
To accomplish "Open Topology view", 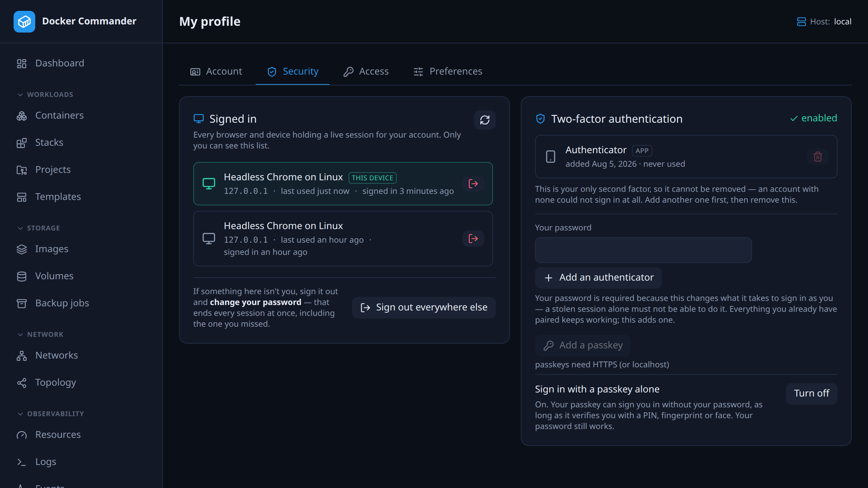I will tap(81, 383).
